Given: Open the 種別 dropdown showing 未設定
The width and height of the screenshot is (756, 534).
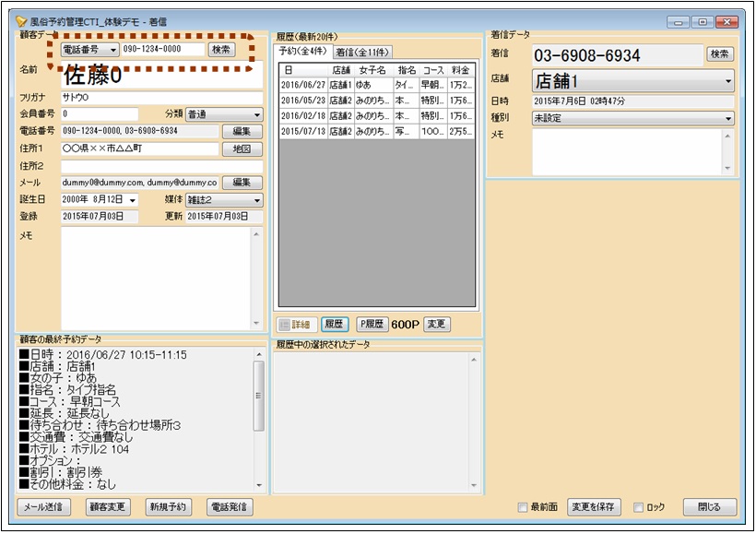Looking at the screenshot, I should tap(632, 118).
